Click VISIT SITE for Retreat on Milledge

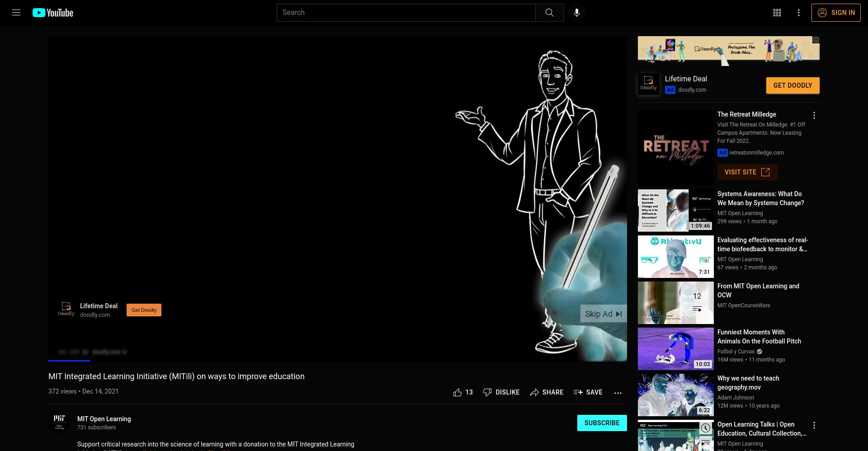pos(747,172)
